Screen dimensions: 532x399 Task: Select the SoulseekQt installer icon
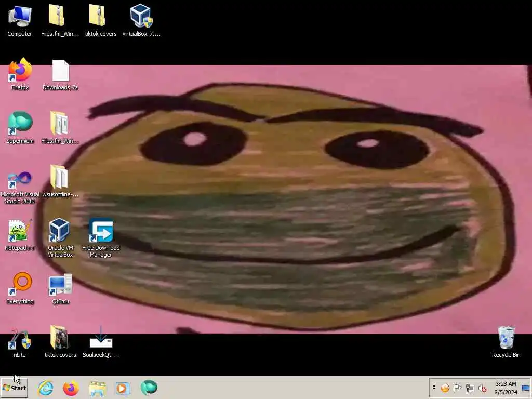(101, 342)
